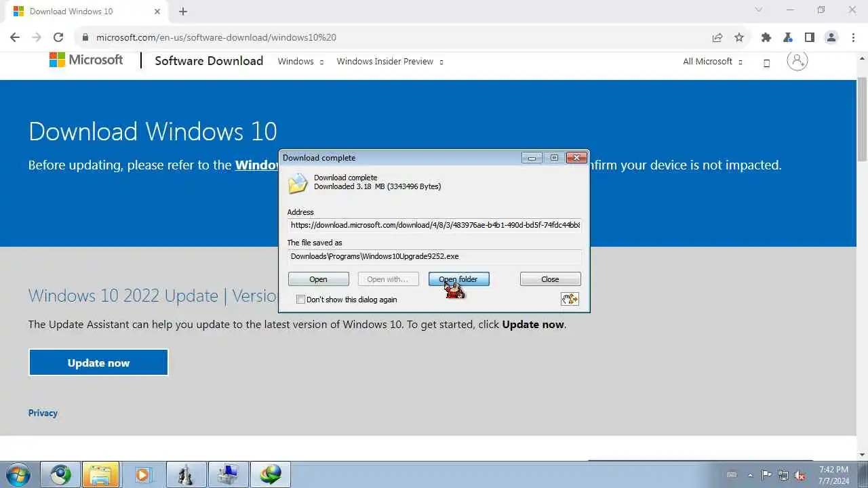868x488 pixels.
Task: Select the Download Windows 10 tab
Action: (85, 12)
